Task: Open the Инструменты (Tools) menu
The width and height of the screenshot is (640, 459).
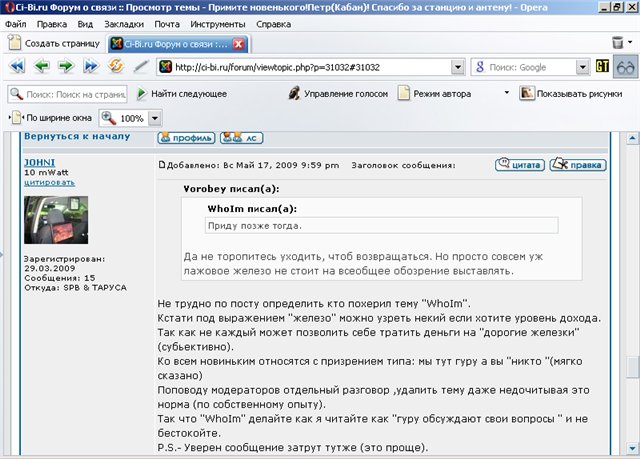Action: (x=217, y=22)
